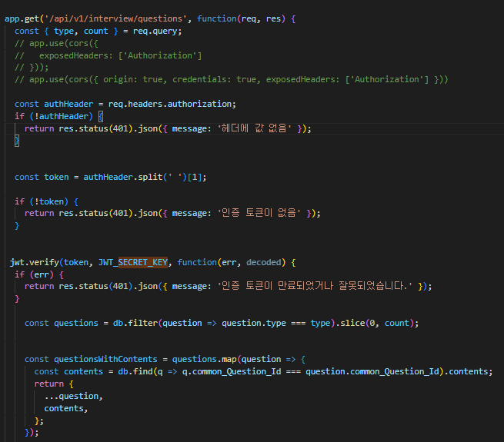The image size is (504, 442).
Task: Click 'db.find' in the contents declaration
Action: tap(135, 371)
